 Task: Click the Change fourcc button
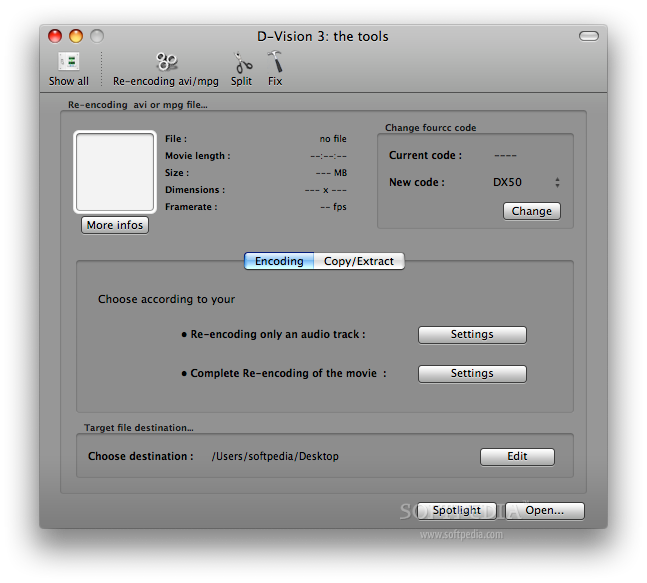531,211
